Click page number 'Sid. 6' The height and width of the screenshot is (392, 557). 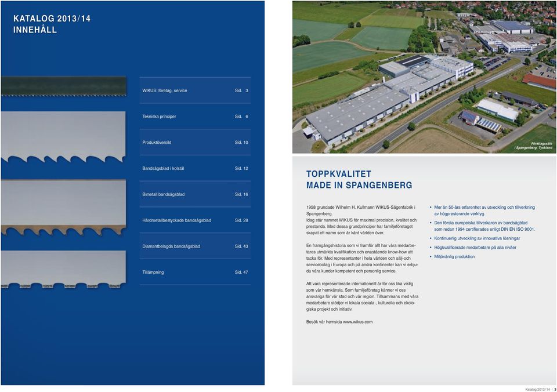(241, 117)
